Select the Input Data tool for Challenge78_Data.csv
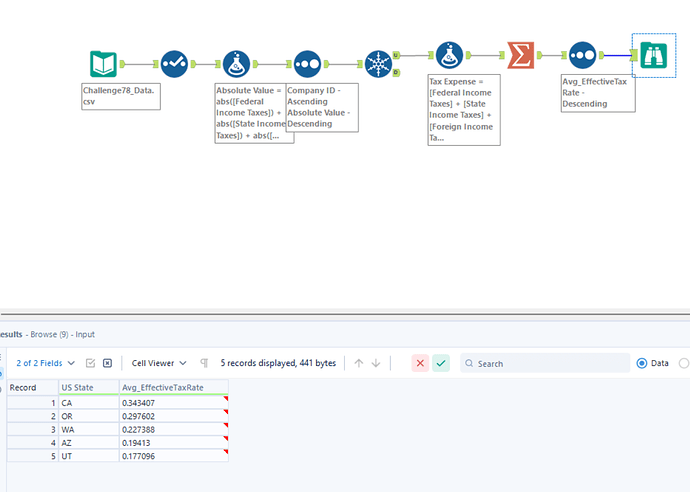Image resolution: width=690 pixels, height=492 pixels. tap(103, 64)
